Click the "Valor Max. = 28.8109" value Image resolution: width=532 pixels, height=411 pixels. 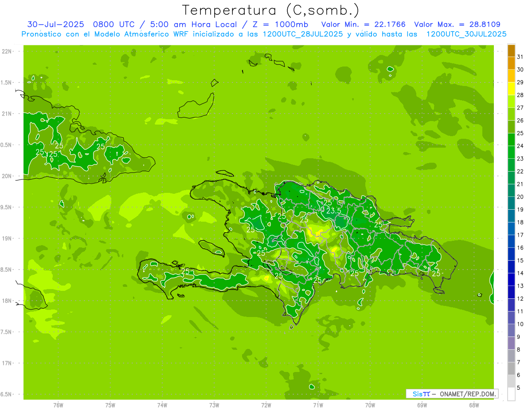(x=457, y=24)
